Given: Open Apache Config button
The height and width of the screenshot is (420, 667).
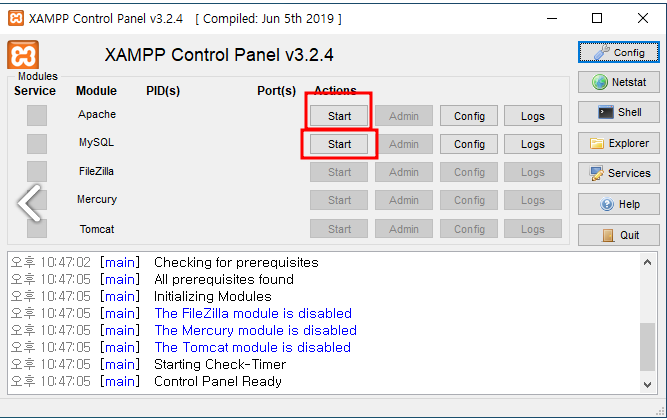Looking at the screenshot, I should click(469, 116).
